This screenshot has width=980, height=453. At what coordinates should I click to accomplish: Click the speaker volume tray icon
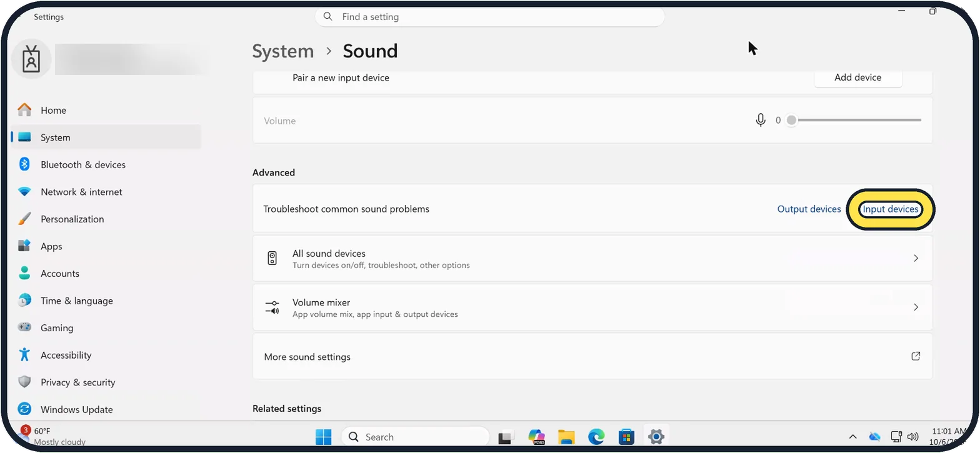(912, 437)
